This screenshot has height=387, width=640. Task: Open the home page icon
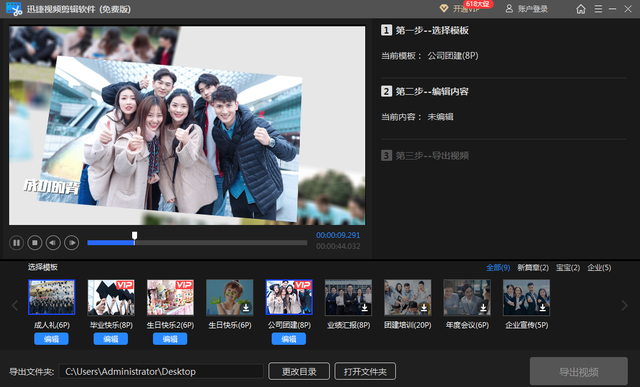[581, 9]
